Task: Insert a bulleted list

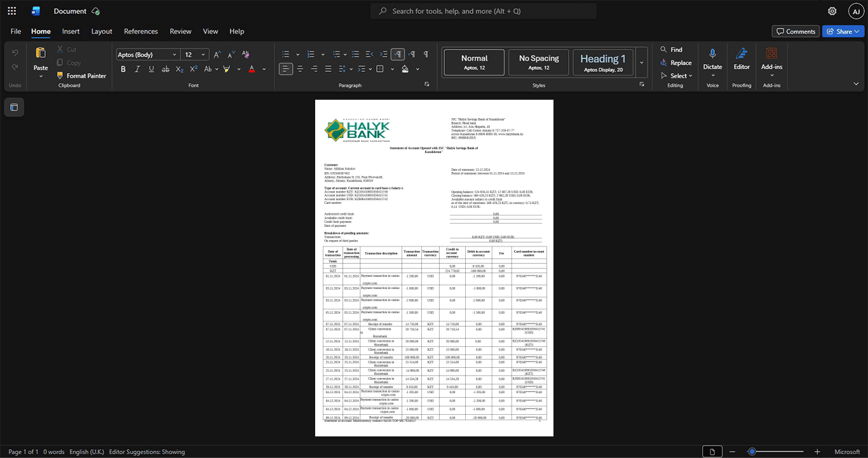Action: click(286, 55)
